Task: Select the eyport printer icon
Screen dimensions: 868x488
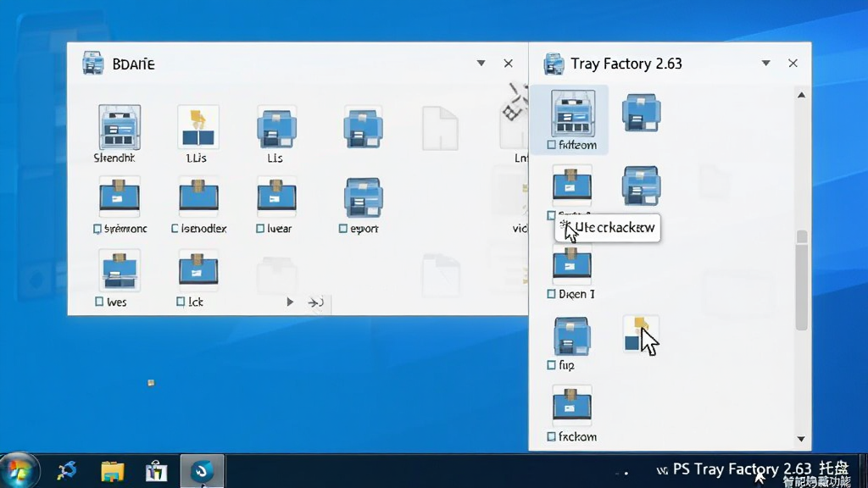Action: [x=363, y=197]
